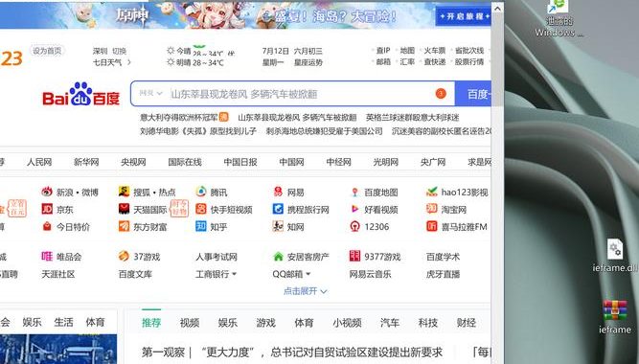Open the 安居客房产 house icon
The image size is (639, 364).
pos(279,257)
